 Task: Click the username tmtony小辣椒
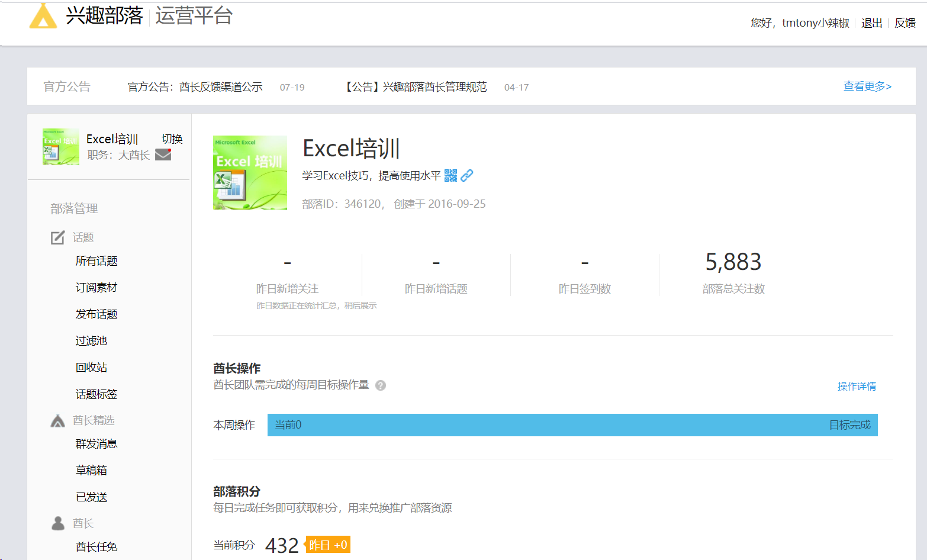point(816,22)
